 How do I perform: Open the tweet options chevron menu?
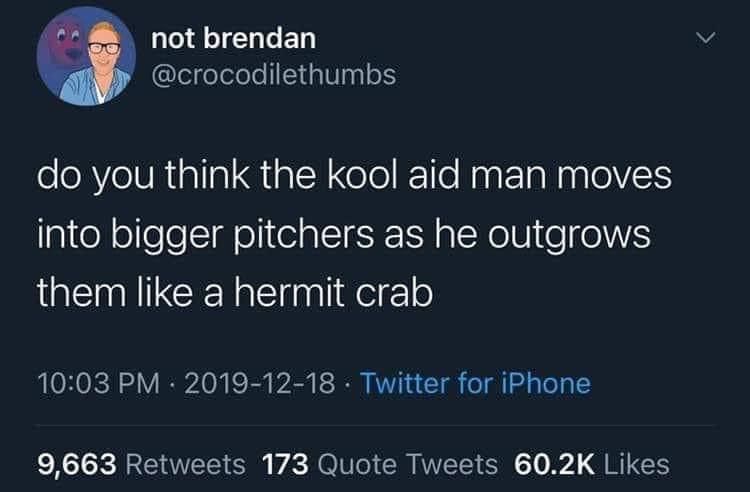706,38
